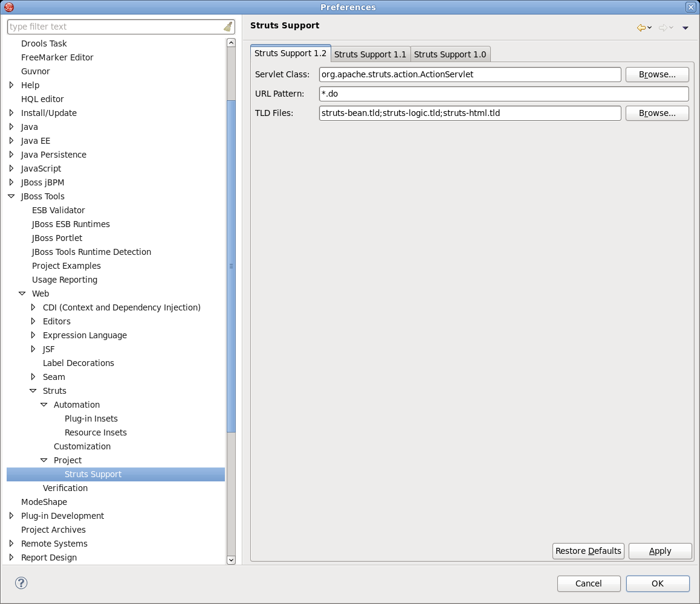Open the help question mark icon
The height and width of the screenshot is (604, 700).
(21, 583)
